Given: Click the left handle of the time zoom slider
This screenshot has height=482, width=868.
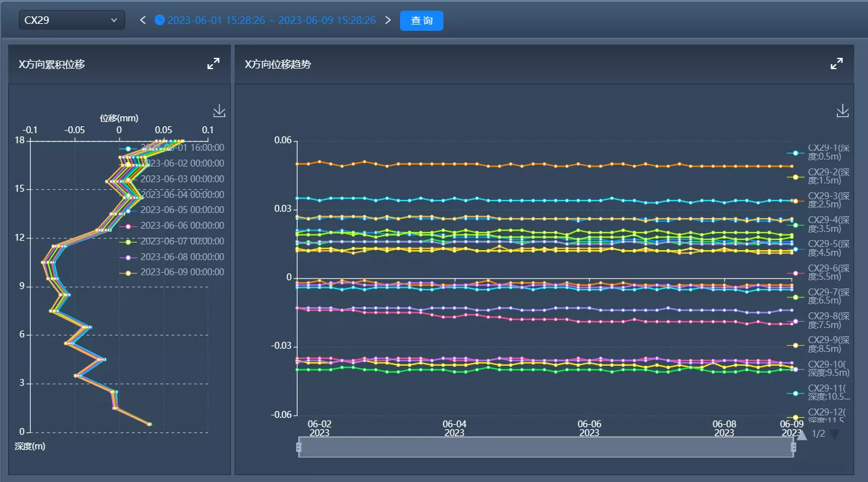Looking at the screenshot, I should click(x=299, y=447).
